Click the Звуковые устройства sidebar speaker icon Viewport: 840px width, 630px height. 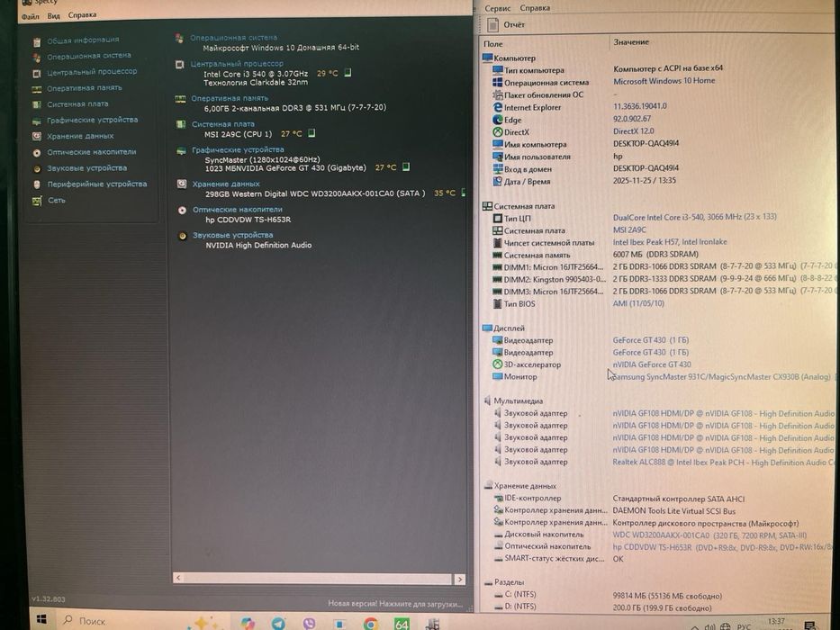[36, 169]
